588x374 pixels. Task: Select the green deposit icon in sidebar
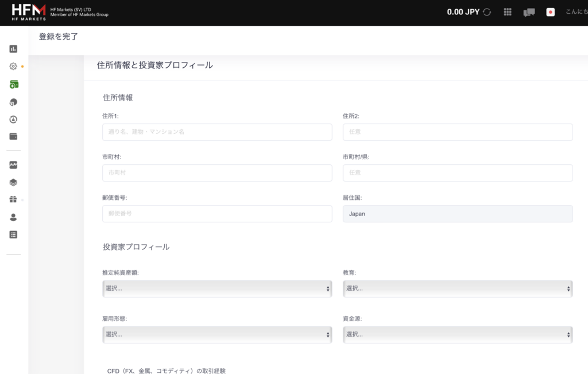pos(14,84)
